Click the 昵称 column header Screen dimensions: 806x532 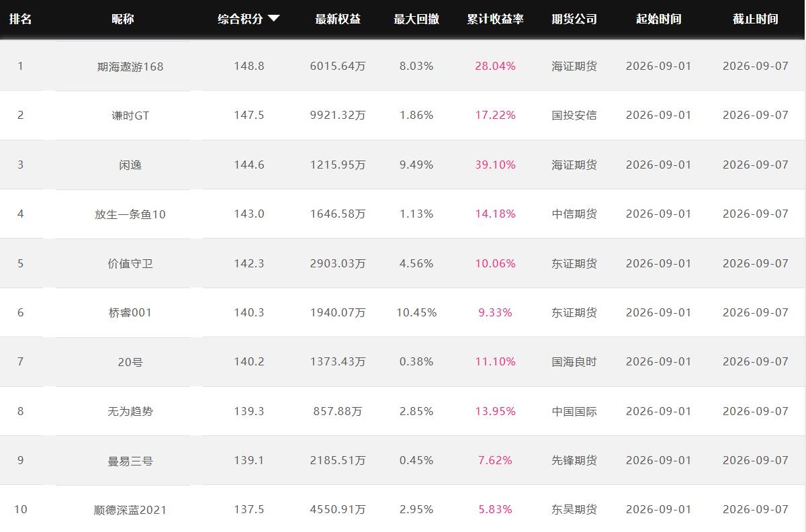(123, 19)
